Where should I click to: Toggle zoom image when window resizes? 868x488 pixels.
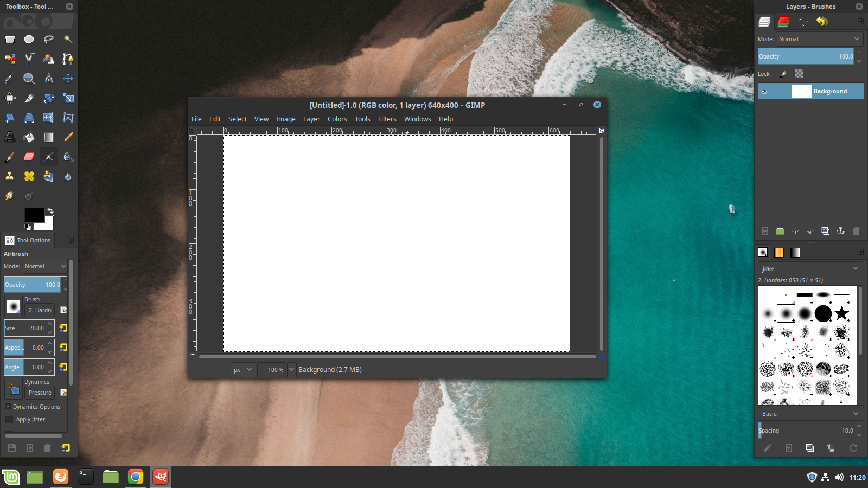(602, 131)
